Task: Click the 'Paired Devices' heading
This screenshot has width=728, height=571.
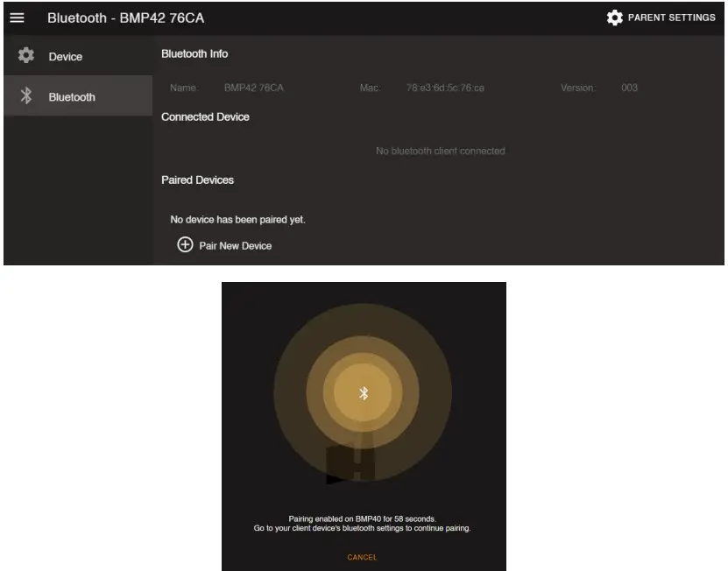Action: pyautogui.click(x=197, y=180)
